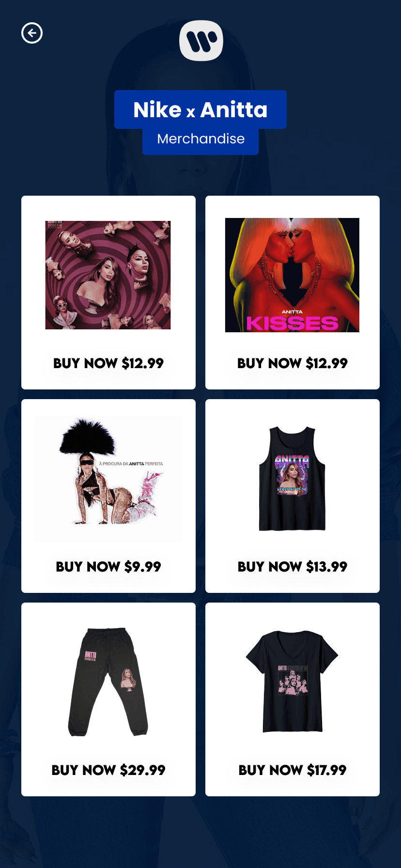Go back using the circled arrow icon
401x868 pixels.
32,33
